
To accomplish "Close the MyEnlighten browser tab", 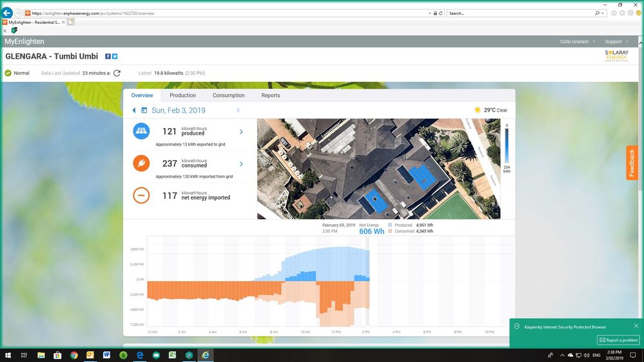I will 63,22.
